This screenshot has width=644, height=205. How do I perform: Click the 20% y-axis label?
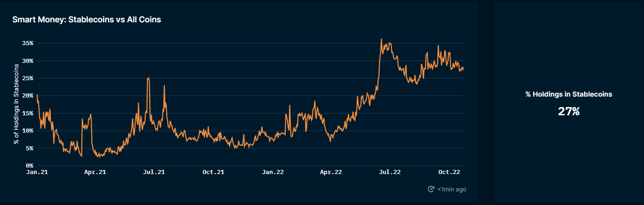coord(27,96)
